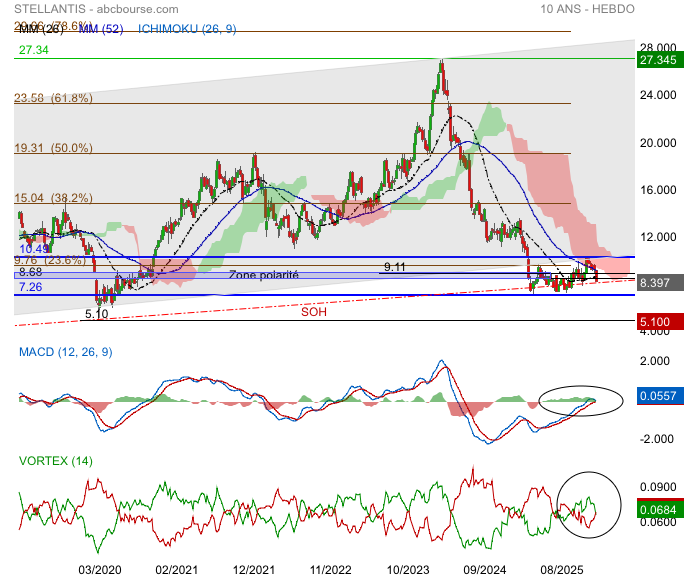Image resolution: width=684 pixels, height=580 pixels.
Task: Click the grey 8.397 current price tag
Action: point(660,283)
